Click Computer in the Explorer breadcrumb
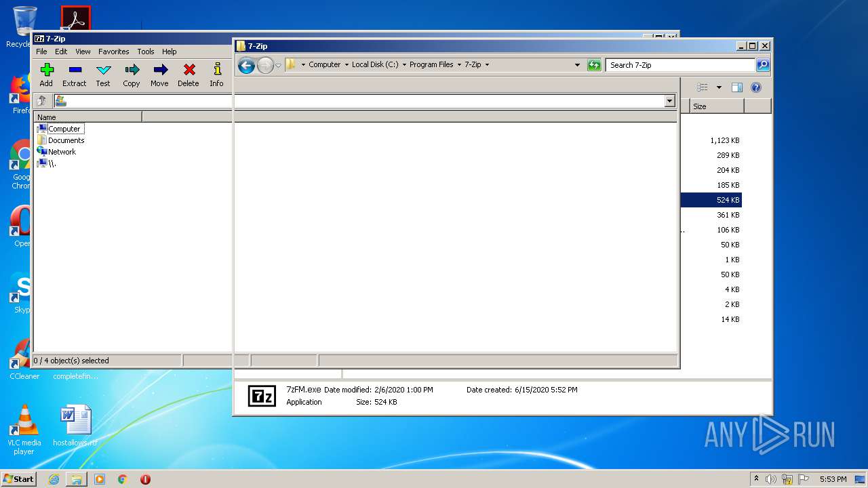Screen dimensions: 868x488 tap(324, 65)
